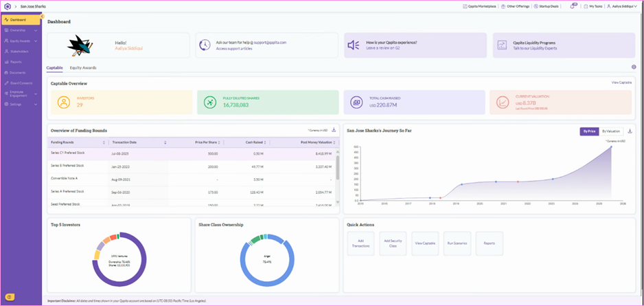Select Convertible Note A row

pos(192,179)
